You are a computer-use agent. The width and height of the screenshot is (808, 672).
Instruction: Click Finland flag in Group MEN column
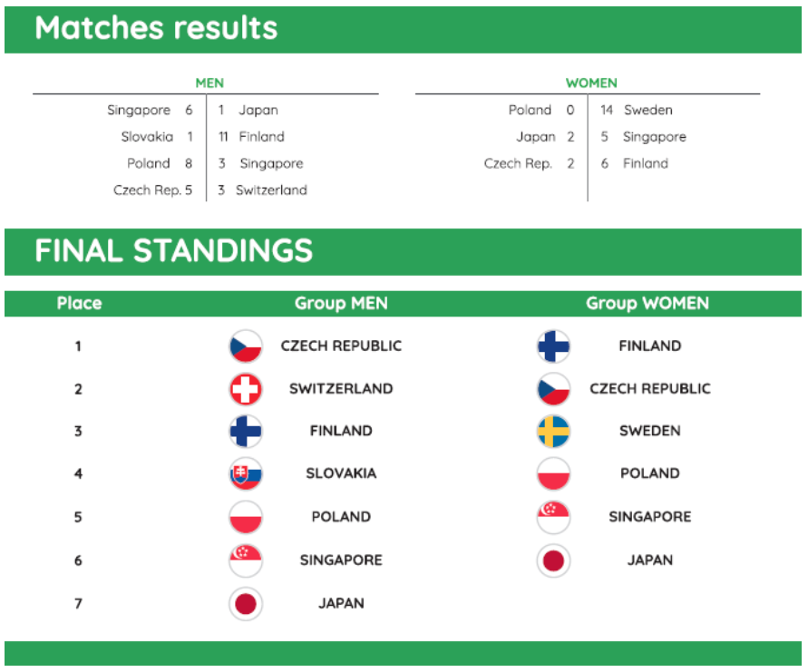(245, 432)
